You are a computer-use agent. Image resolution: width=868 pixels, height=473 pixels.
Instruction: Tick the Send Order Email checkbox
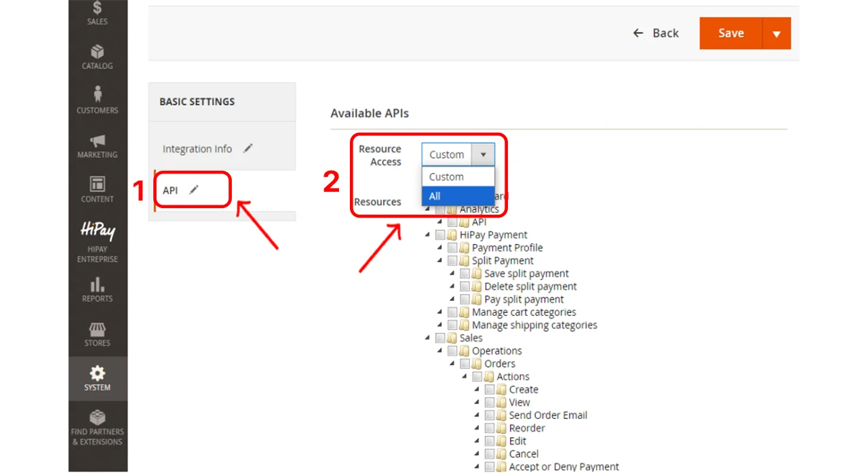[x=490, y=415]
